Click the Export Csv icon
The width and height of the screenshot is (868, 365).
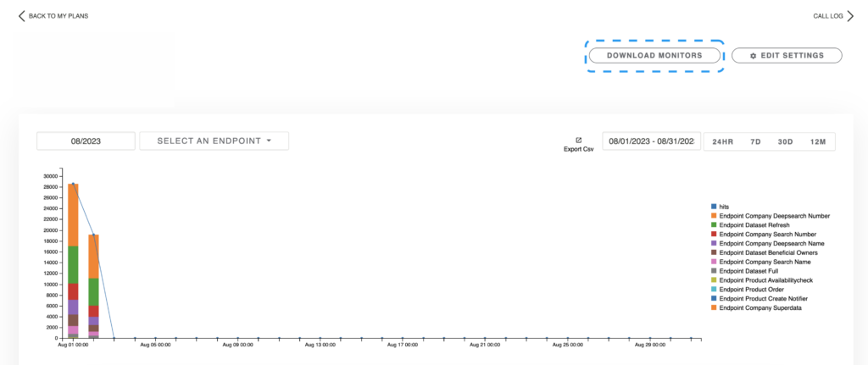pos(578,141)
